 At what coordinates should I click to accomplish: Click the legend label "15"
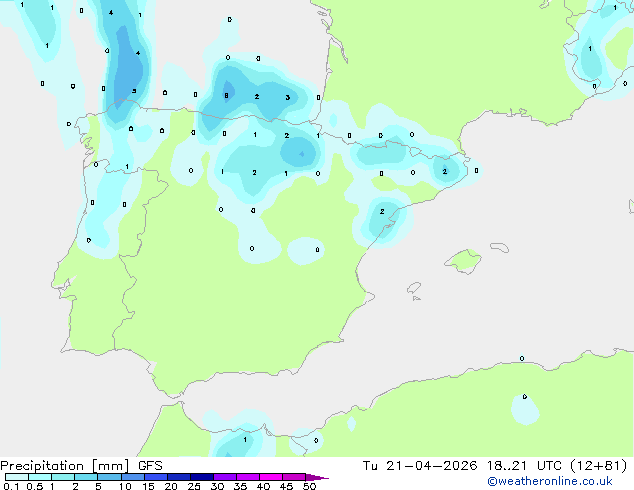(148, 486)
